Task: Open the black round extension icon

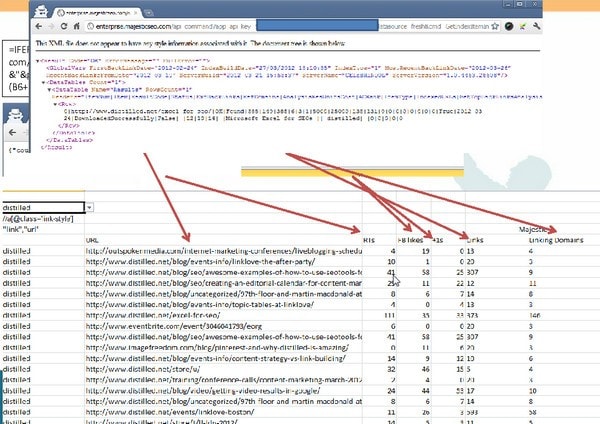Action: 509,26
